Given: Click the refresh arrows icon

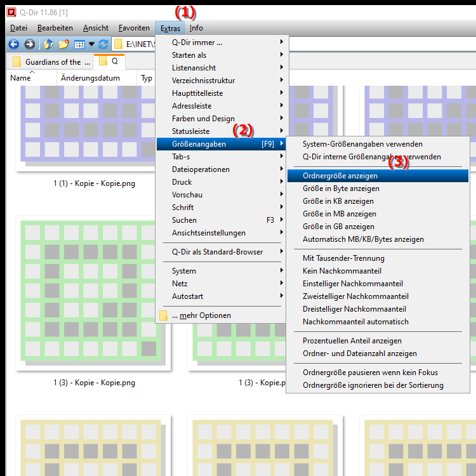Looking at the screenshot, I should tap(103, 44).
